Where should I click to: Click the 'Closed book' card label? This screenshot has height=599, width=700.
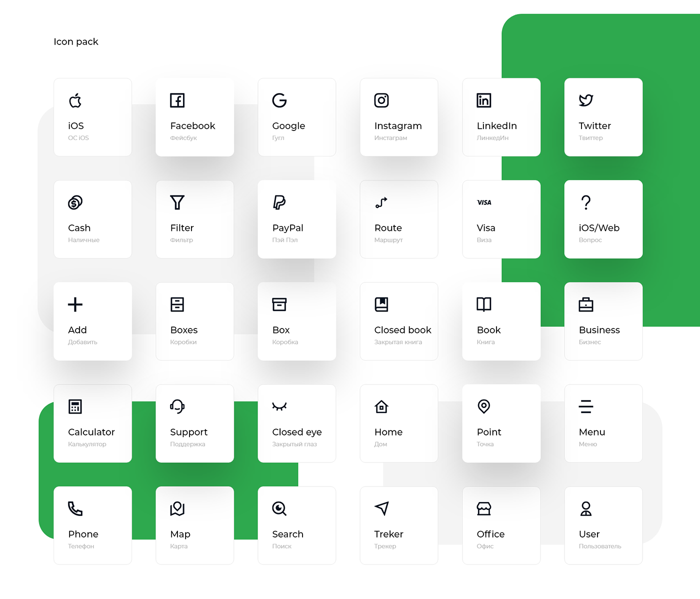pos(403,330)
